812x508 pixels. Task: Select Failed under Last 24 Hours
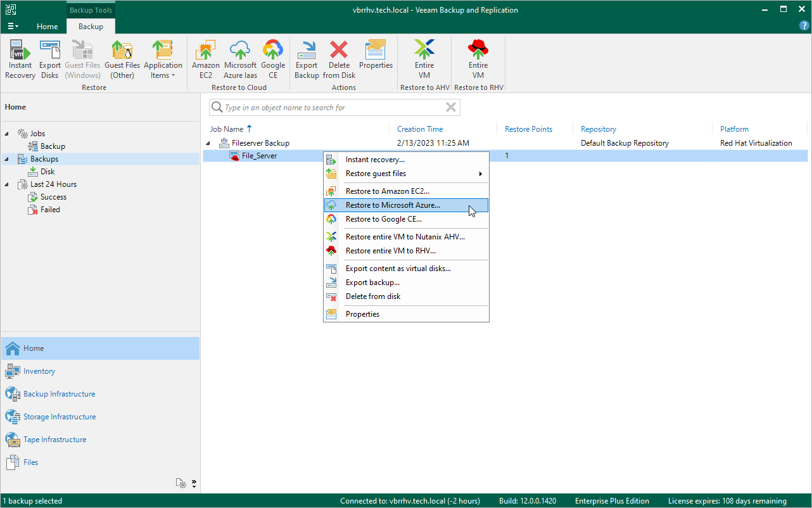(x=50, y=210)
